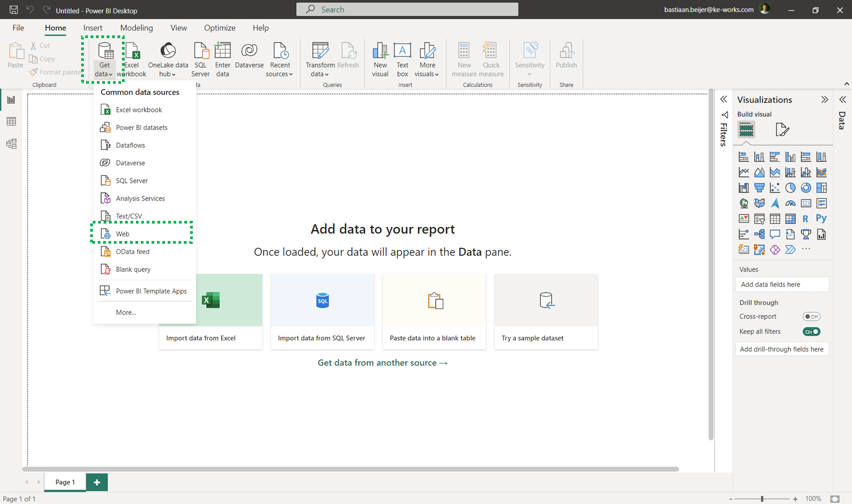Turn off Keep all filters toggle
This screenshot has width=852, height=504.
(x=811, y=332)
